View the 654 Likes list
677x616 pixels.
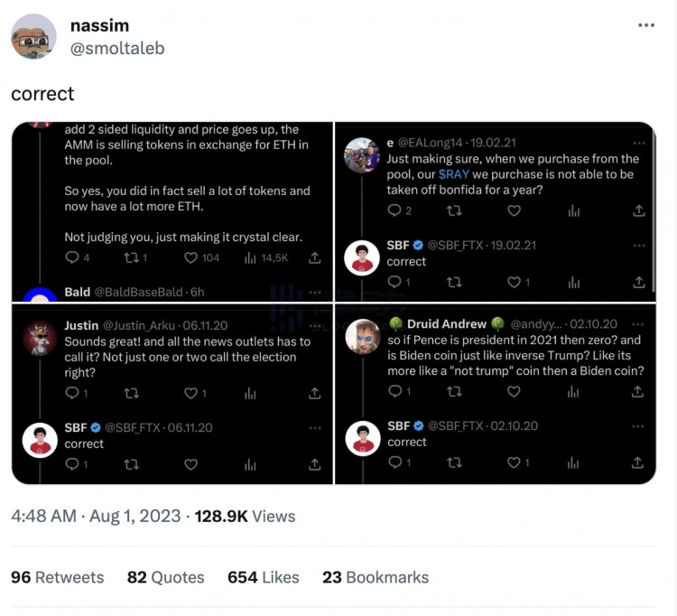coord(264,577)
